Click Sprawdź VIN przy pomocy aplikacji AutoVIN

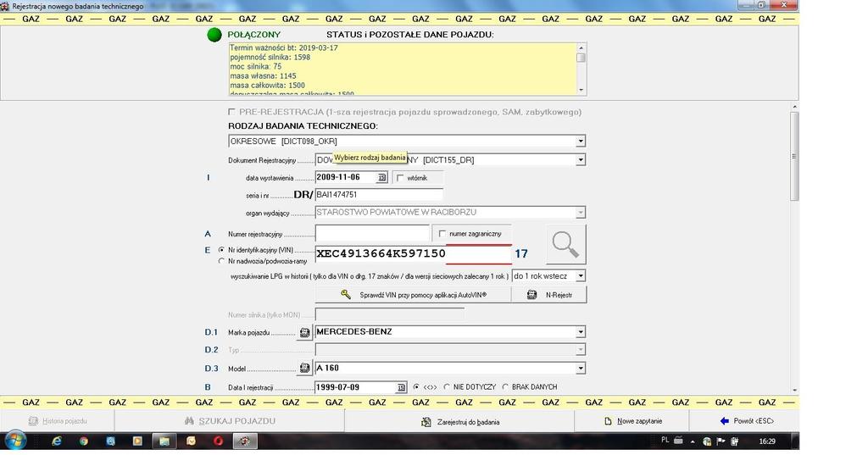(414, 295)
